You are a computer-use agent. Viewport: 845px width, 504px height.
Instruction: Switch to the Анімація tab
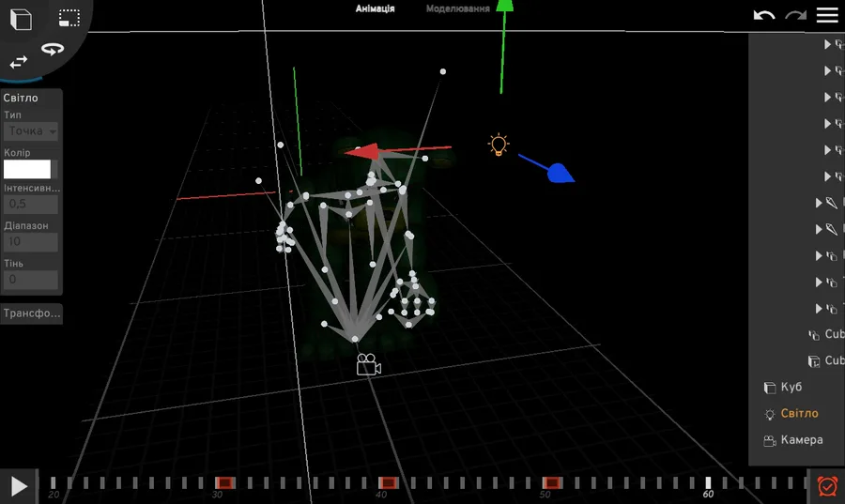coord(375,8)
